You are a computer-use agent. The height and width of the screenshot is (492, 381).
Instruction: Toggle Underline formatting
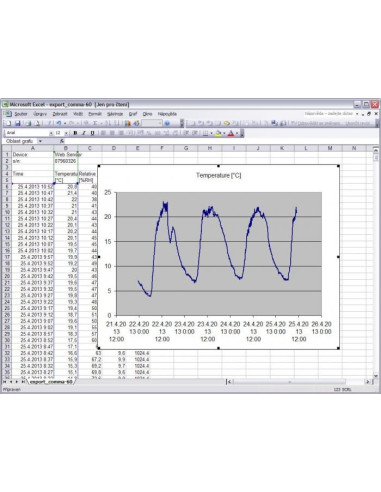[92, 133]
